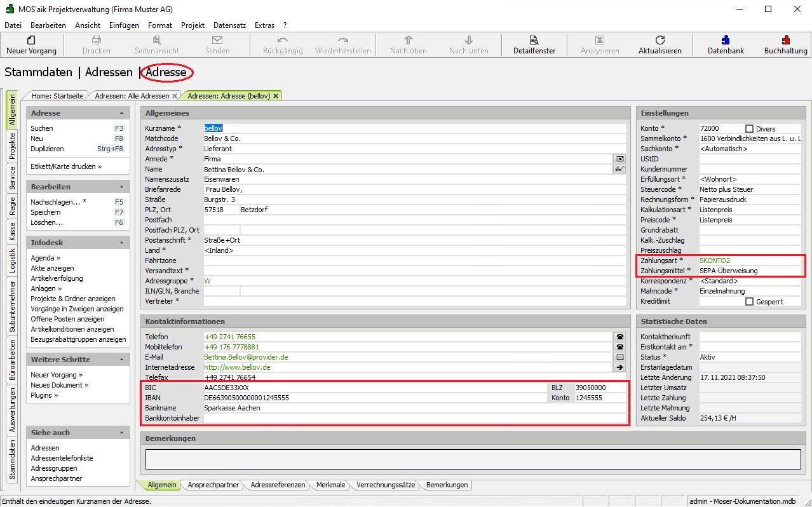Screen dimensions: 812x507
Task: Switch to the Ansprechpartner bottom tab
Action: 213,485
